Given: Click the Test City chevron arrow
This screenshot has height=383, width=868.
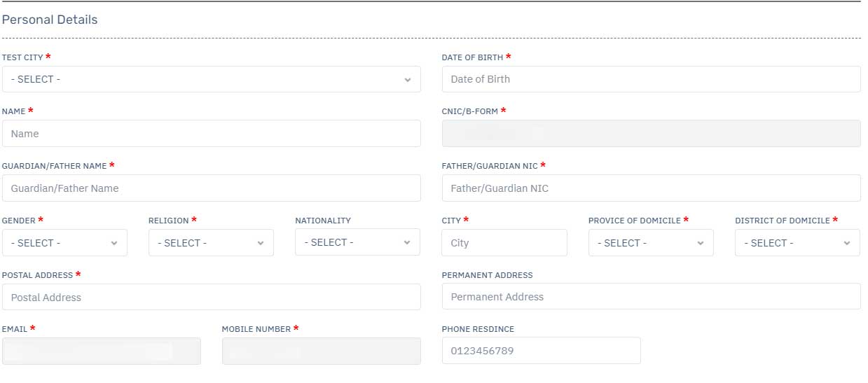Looking at the screenshot, I should click(408, 80).
